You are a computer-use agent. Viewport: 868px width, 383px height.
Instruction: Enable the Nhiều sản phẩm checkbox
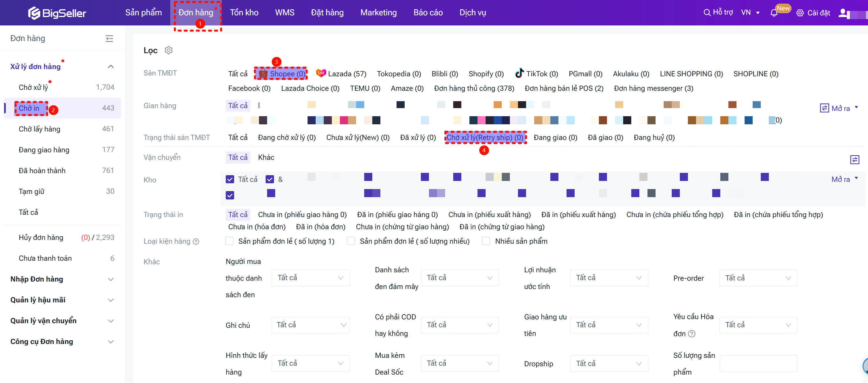[486, 241]
